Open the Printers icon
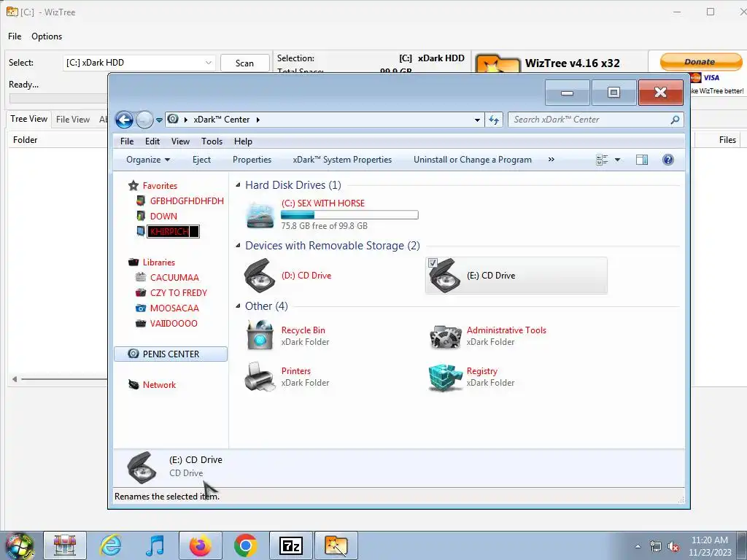Screen dimensions: 747x560 coord(260,377)
